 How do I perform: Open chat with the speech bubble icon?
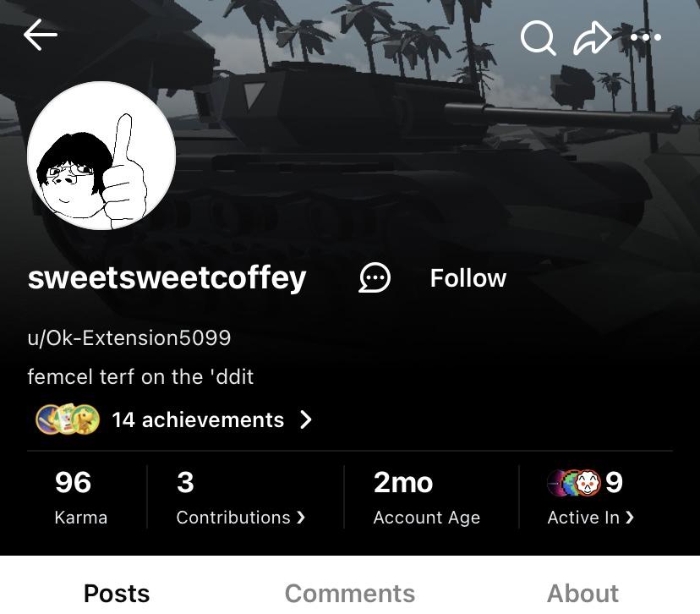tap(375, 277)
